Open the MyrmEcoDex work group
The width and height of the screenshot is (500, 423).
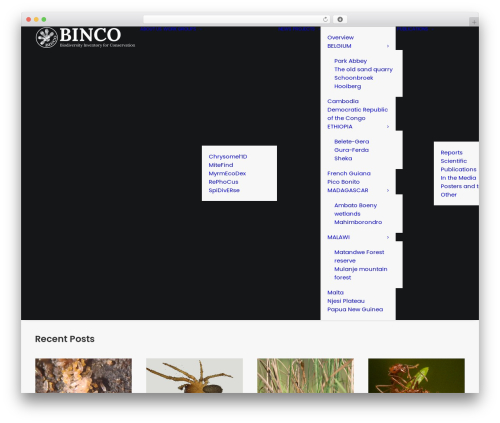coord(227,174)
